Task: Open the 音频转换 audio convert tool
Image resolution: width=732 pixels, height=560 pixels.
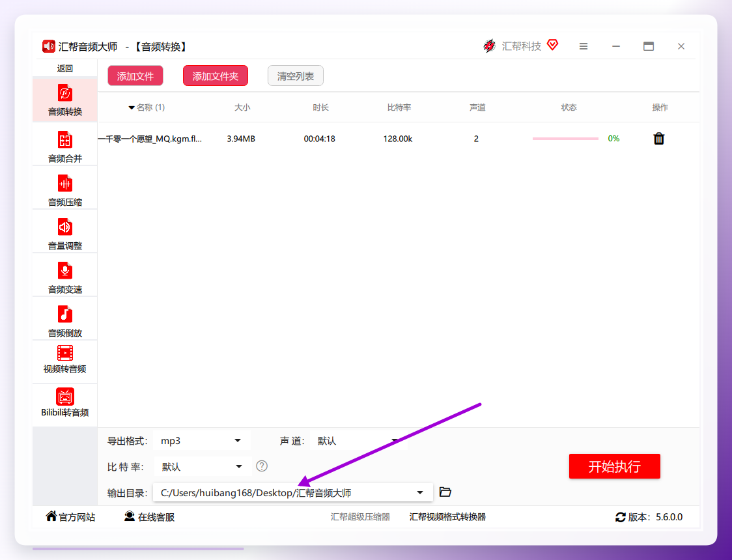Action: coord(65,100)
